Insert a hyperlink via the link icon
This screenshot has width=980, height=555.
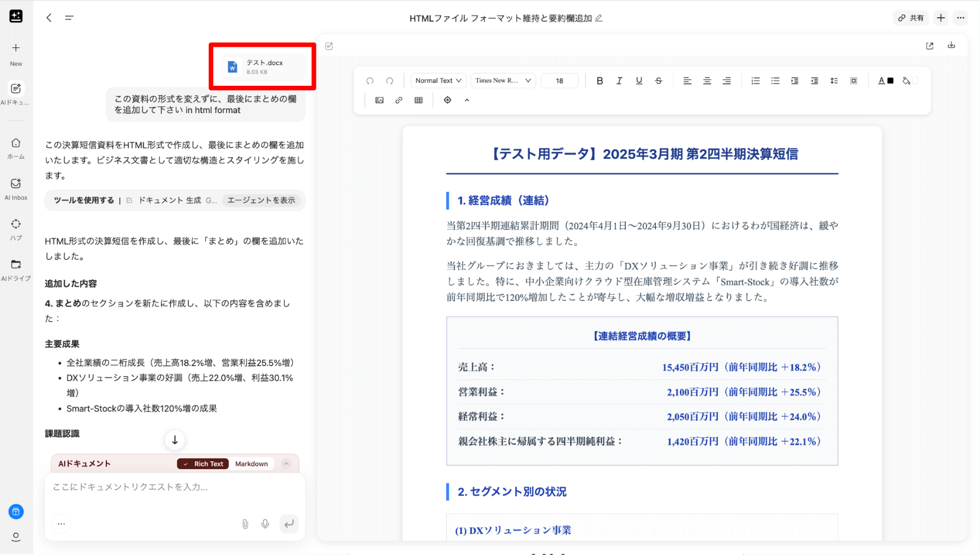click(399, 100)
